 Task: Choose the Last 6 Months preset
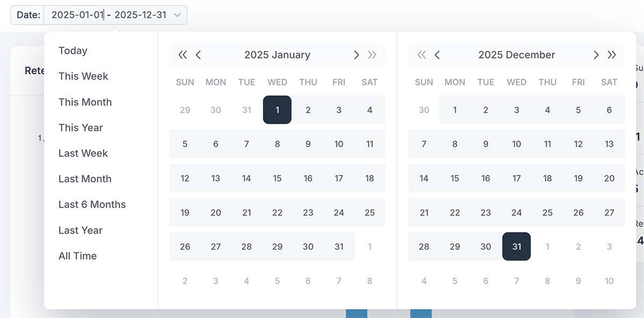(x=92, y=204)
